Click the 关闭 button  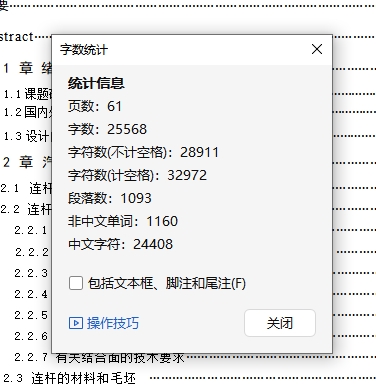280,323
